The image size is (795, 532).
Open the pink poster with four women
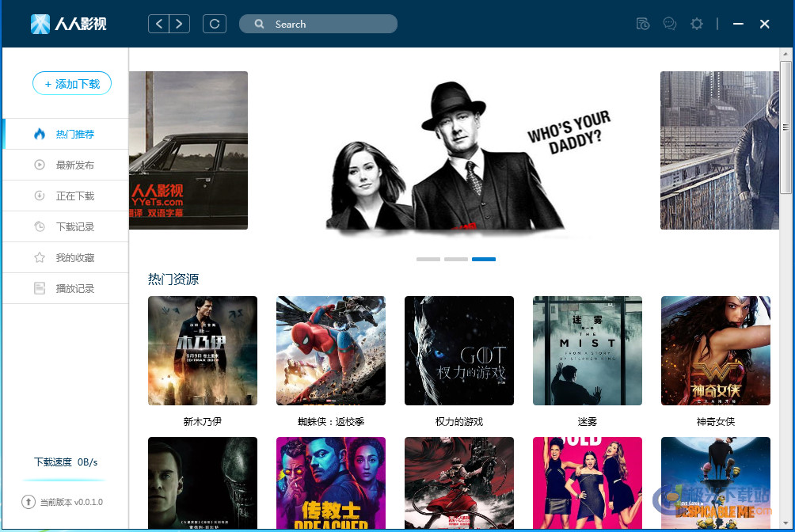(x=588, y=484)
